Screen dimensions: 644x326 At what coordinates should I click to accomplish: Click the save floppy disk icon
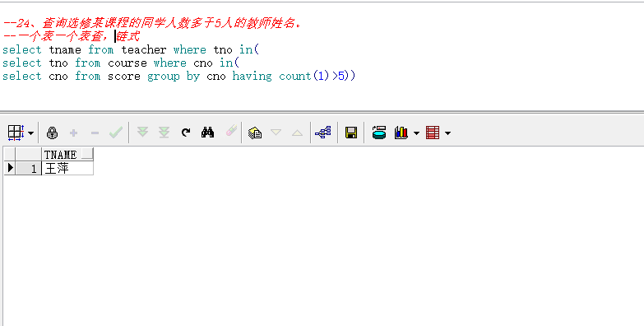pos(351,133)
